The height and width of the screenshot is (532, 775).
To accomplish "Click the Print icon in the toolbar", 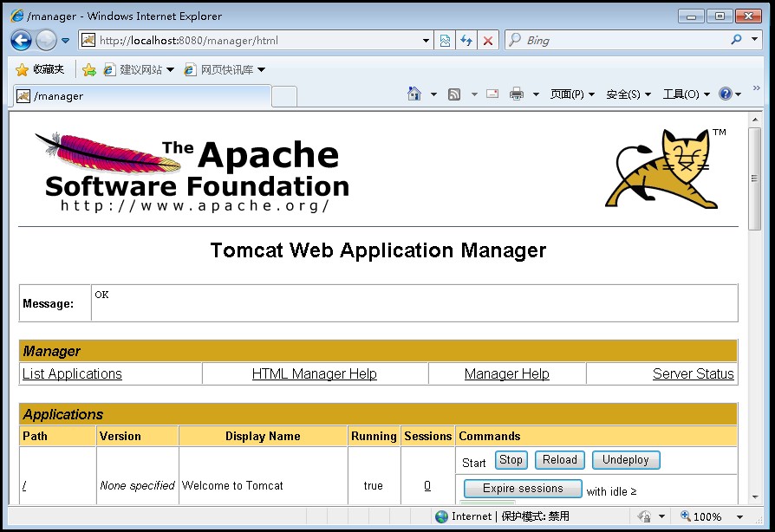I will [517, 94].
